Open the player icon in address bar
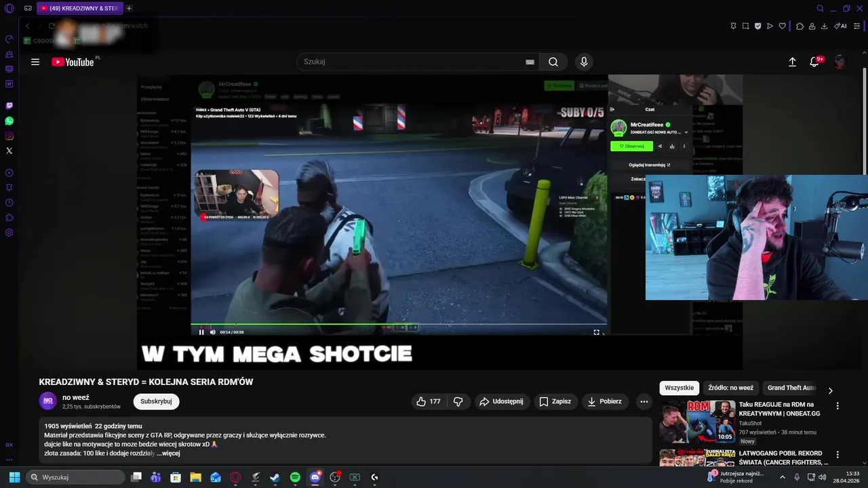Viewport: 868px width, 488px height. click(x=770, y=26)
